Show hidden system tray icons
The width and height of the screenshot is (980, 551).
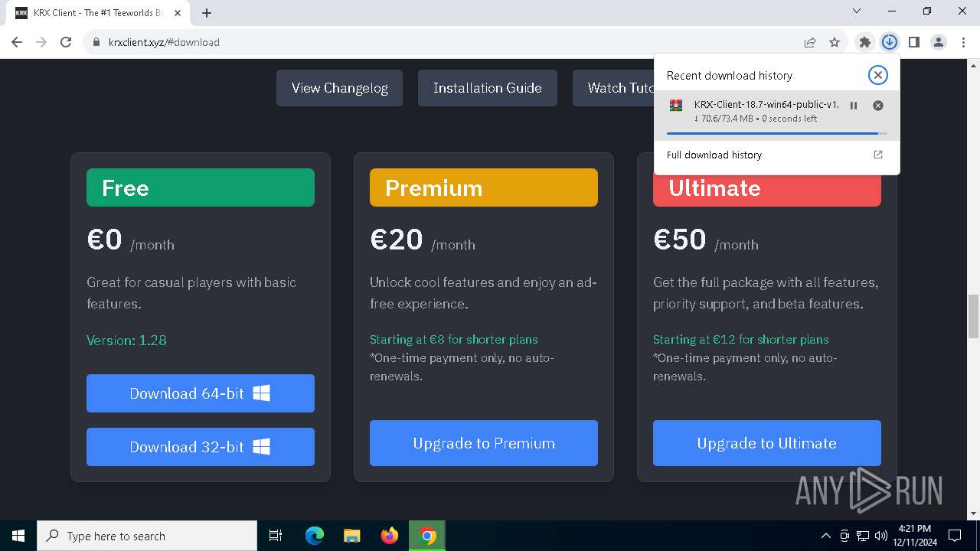825,536
